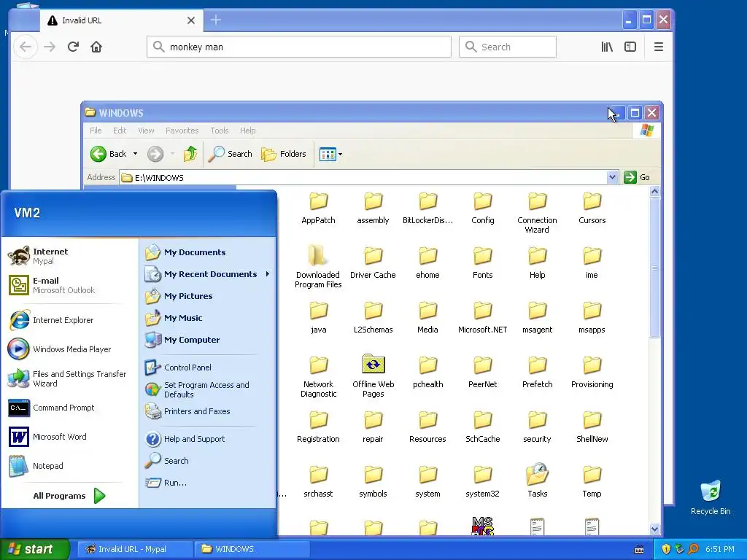Expand All Programs menu

pyautogui.click(x=69, y=496)
